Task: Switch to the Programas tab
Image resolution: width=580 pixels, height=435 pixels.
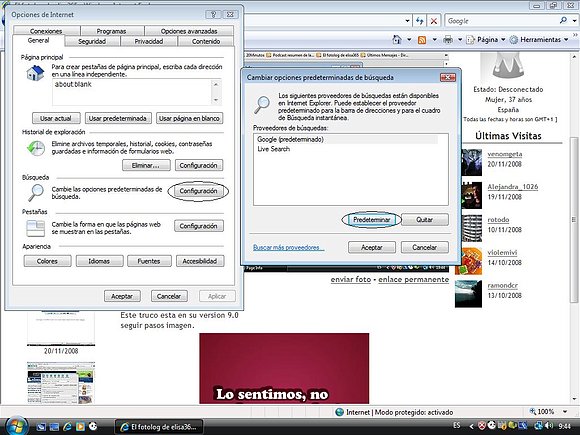Action: (x=111, y=31)
